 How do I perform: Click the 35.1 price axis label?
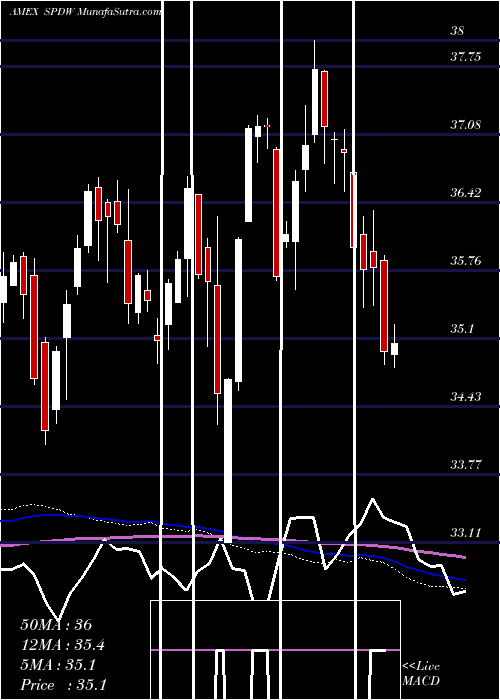[x=462, y=329]
